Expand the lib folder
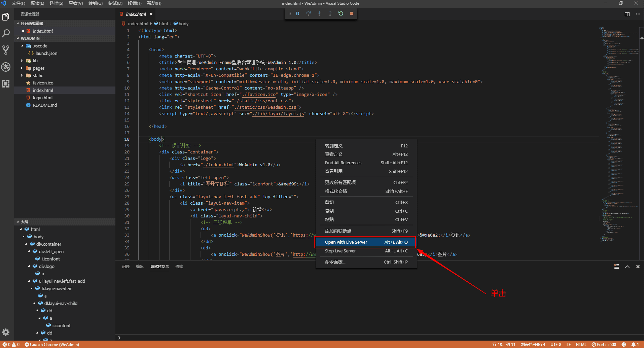 click(35, 61)
